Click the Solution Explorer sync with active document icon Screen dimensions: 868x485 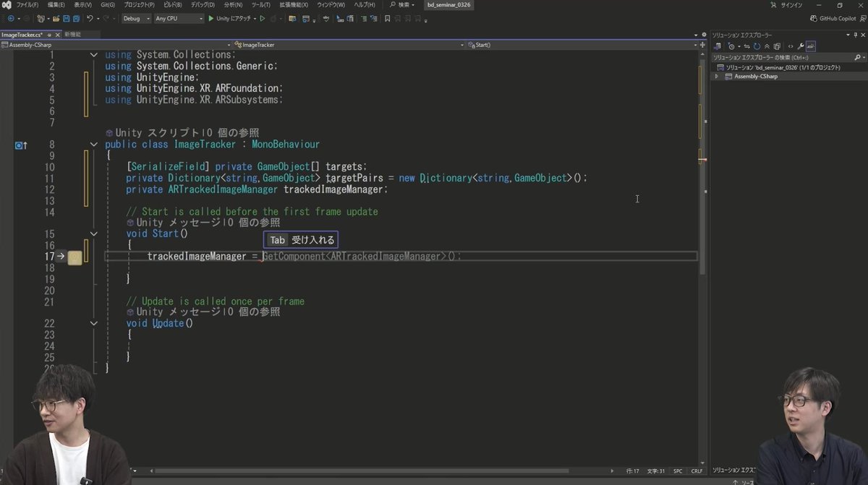coord(747,46)
